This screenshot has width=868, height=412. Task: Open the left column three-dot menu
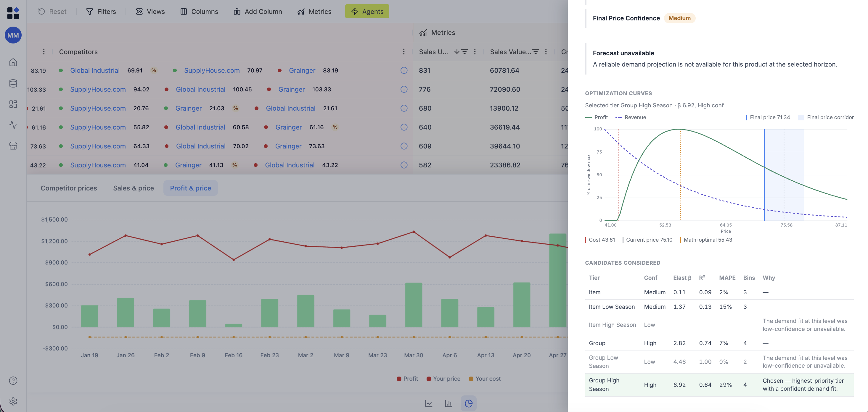pos(44,51)
